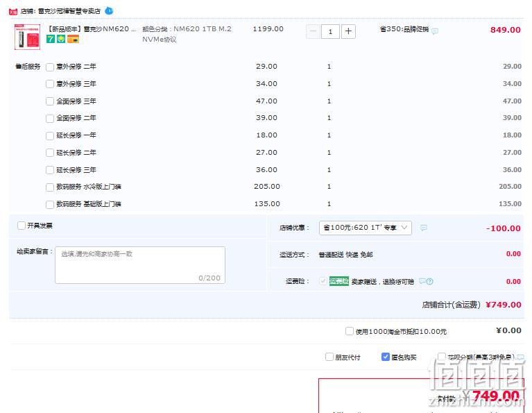
Task: Check 全面保修 二年 option
Action: click(50, 118)
